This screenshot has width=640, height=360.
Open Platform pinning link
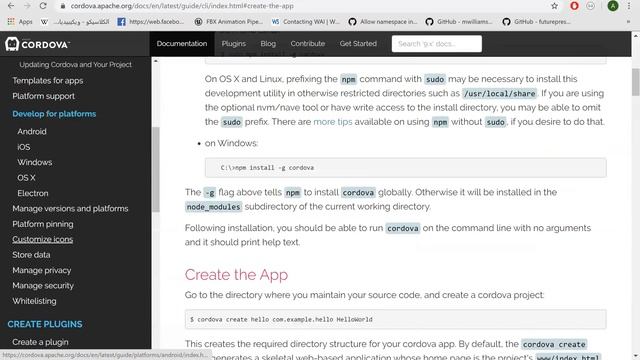point(43,224)
